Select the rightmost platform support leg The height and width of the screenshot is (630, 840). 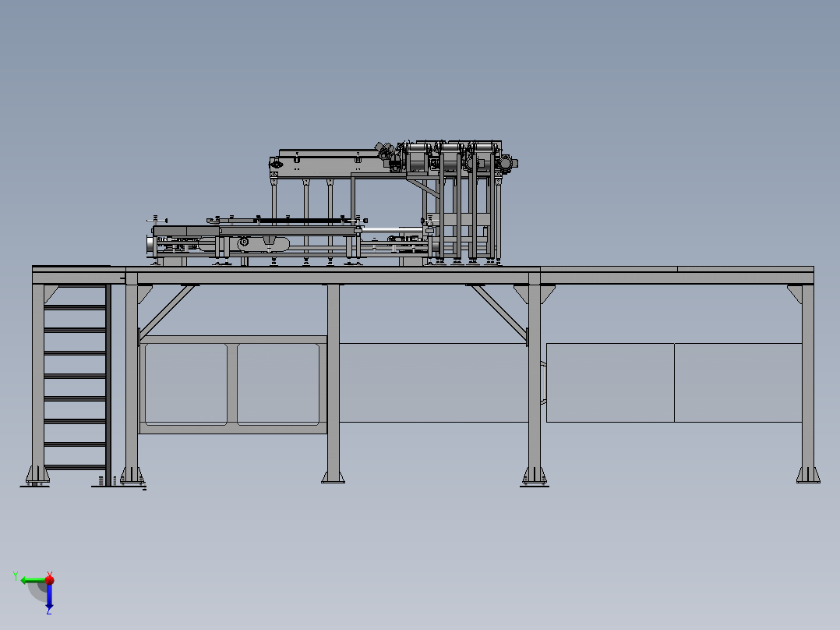pos(808,384)
